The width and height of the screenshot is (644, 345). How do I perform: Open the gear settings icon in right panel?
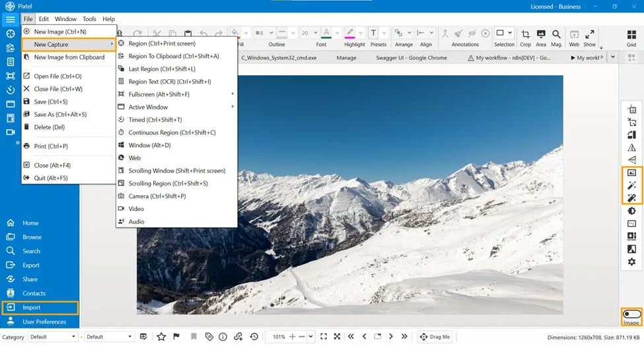pyautogui.click(x=631, y=262)
